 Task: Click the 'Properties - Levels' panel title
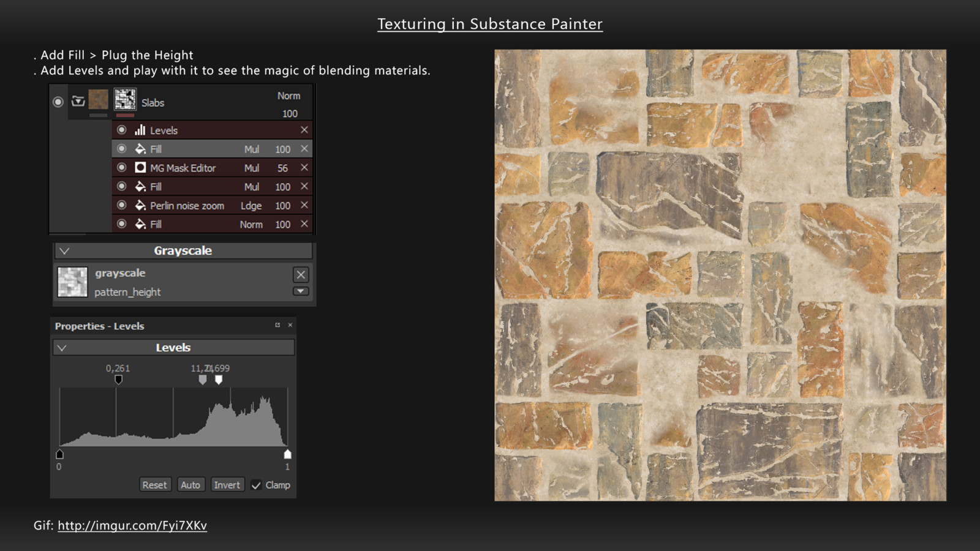pyautogui.click(x=99, y=326)
